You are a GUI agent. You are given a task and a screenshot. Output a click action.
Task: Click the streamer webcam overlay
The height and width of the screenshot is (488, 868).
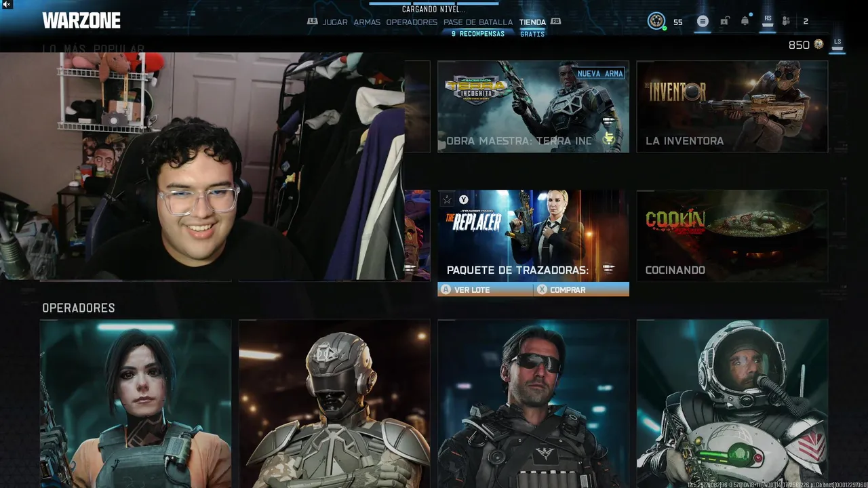point(202,166)
